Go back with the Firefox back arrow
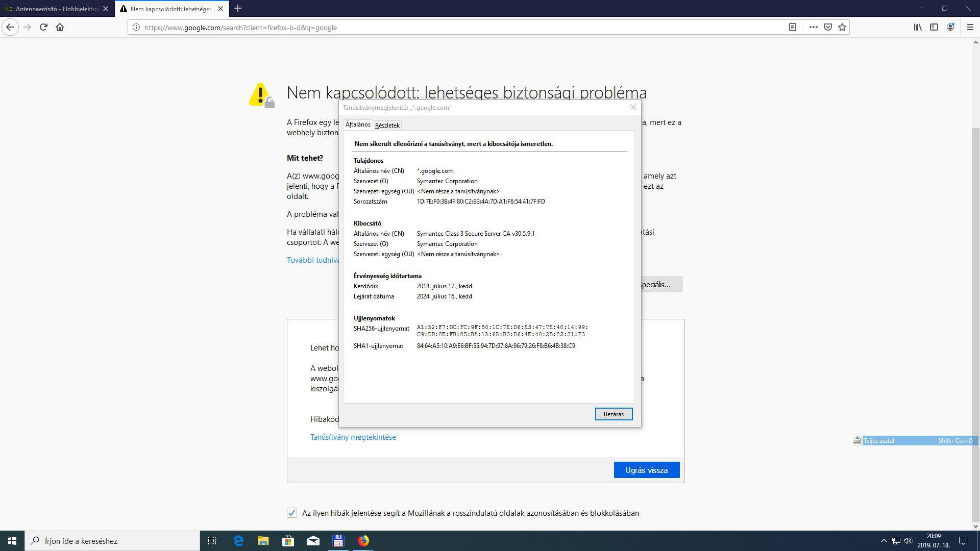Viewport: 980px width, 551px height. (10, 28)
